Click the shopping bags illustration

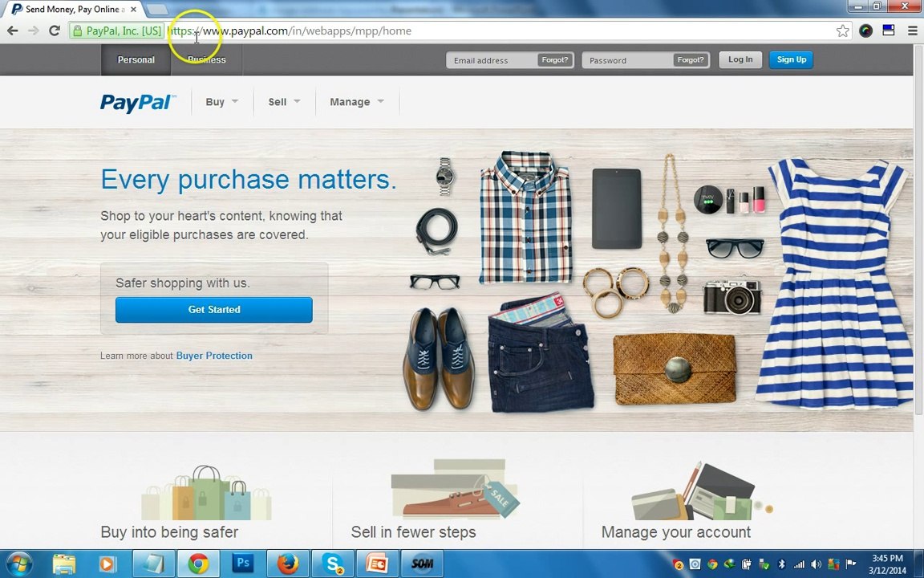coord(206,493)
